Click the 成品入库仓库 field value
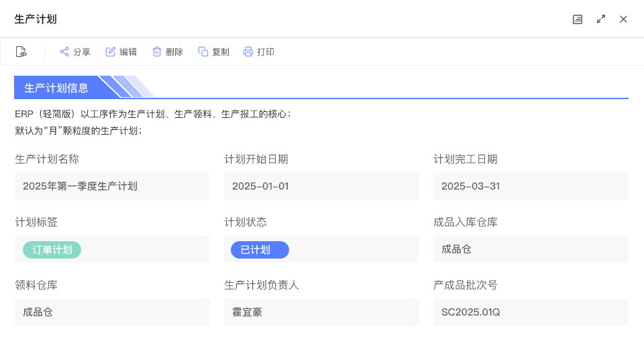 point(531,249)
